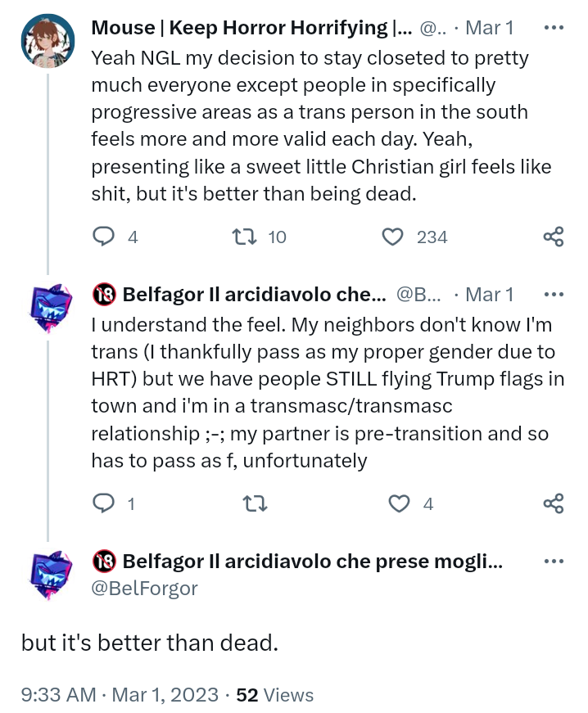Open more options on Mouse's tweet

click(554, 28)
